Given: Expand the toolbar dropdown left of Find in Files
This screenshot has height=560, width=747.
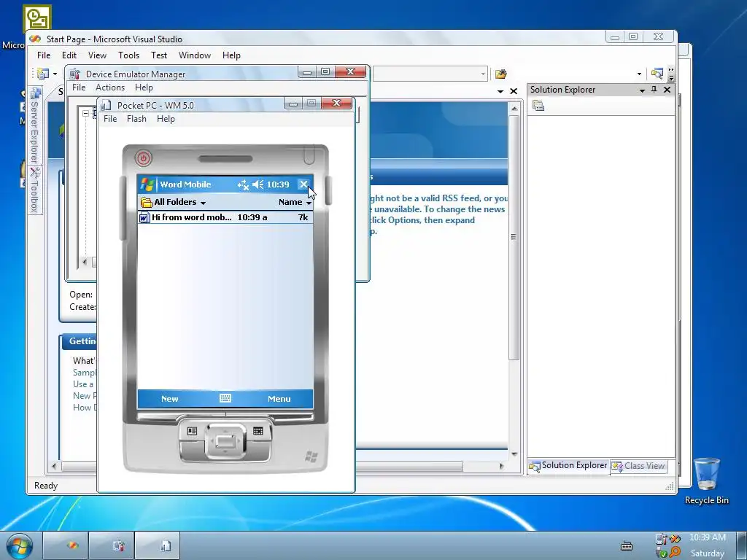Looking at the screenshot, I should point(639,74).
